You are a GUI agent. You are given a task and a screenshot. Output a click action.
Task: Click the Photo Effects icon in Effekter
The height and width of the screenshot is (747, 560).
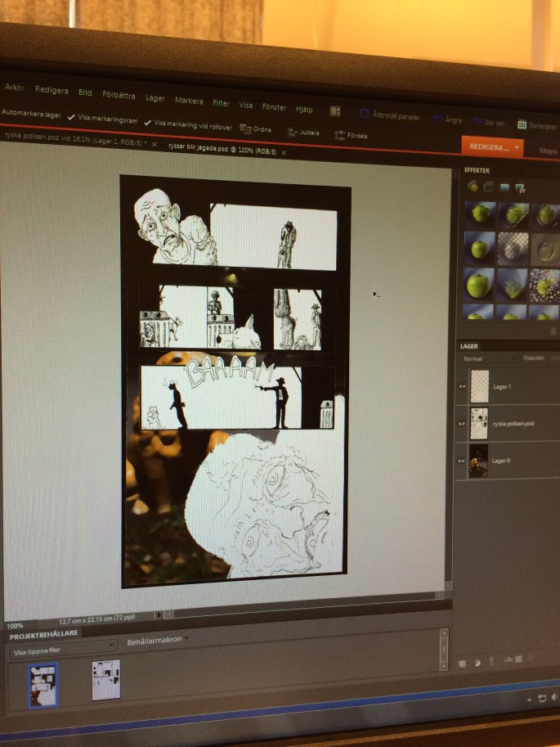pos(504,187)
